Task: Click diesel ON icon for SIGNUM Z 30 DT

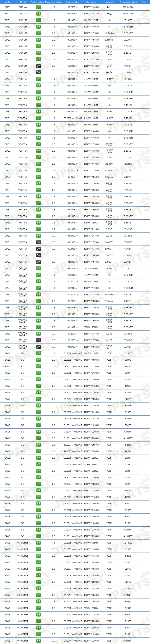Action: (38, 72)
